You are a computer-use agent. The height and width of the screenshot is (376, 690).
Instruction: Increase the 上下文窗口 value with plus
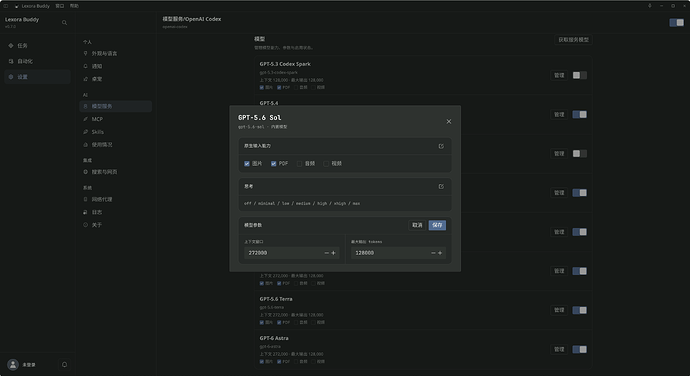click(x=333, y=253)
